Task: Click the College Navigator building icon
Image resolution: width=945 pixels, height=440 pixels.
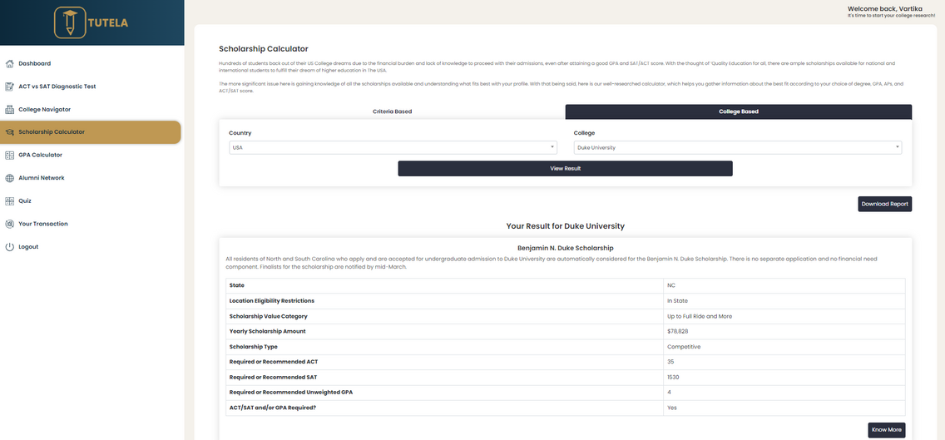Action: pos(9,109)
